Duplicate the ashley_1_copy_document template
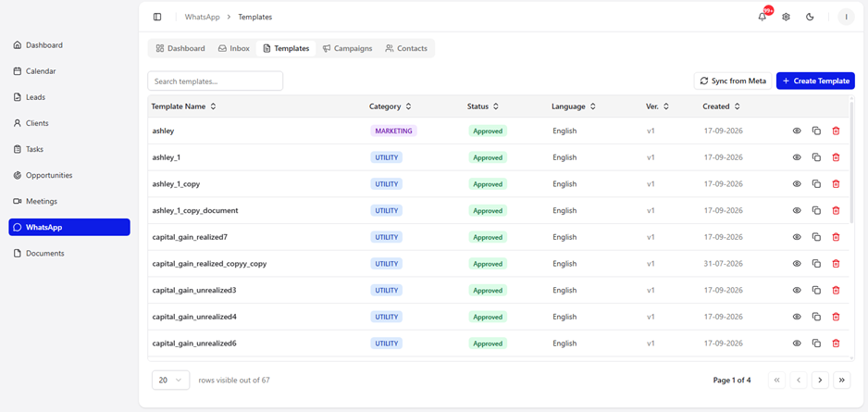 816,210
